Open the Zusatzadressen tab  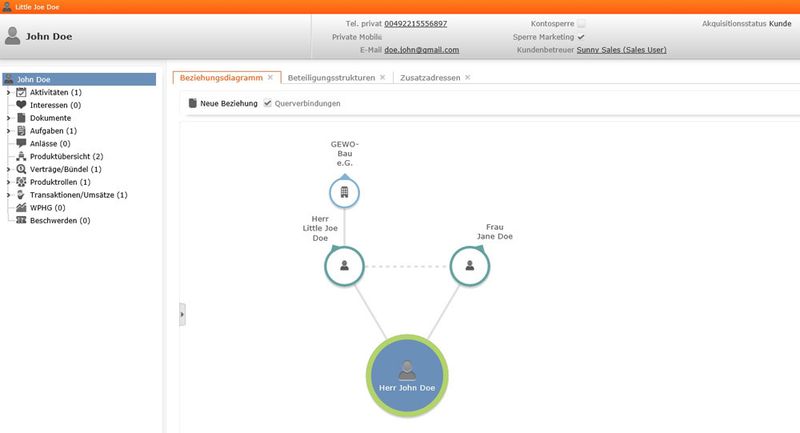[430, 78]
